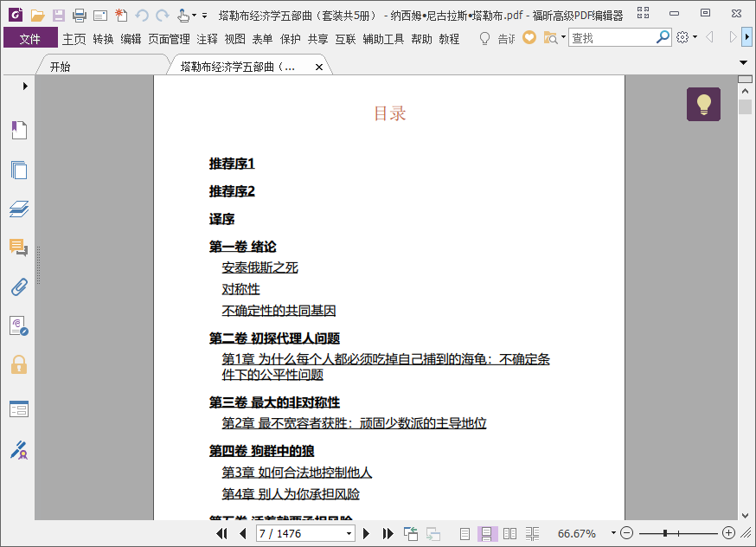Click the previous view icon in status bar

[411, 533]
